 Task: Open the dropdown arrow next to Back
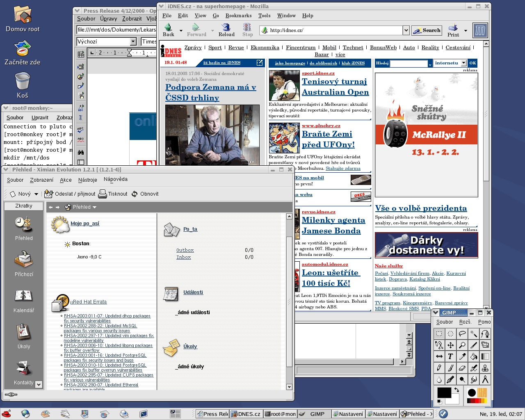click(181, 30)
